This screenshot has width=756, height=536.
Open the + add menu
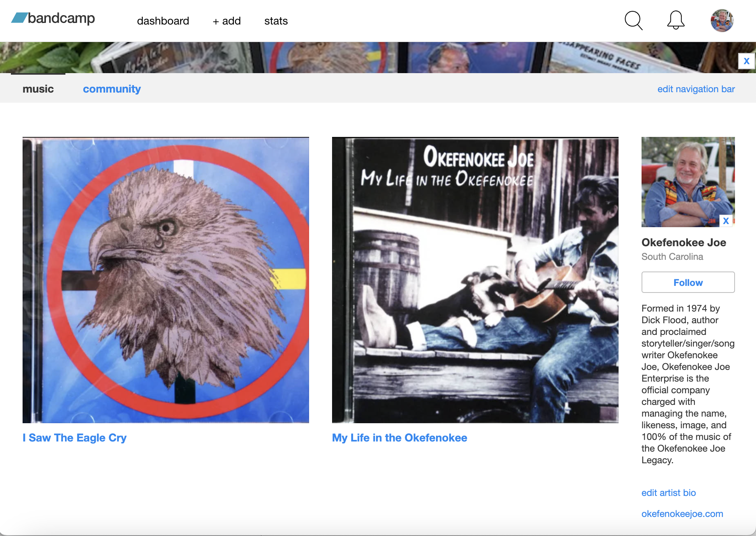[227, 21]
